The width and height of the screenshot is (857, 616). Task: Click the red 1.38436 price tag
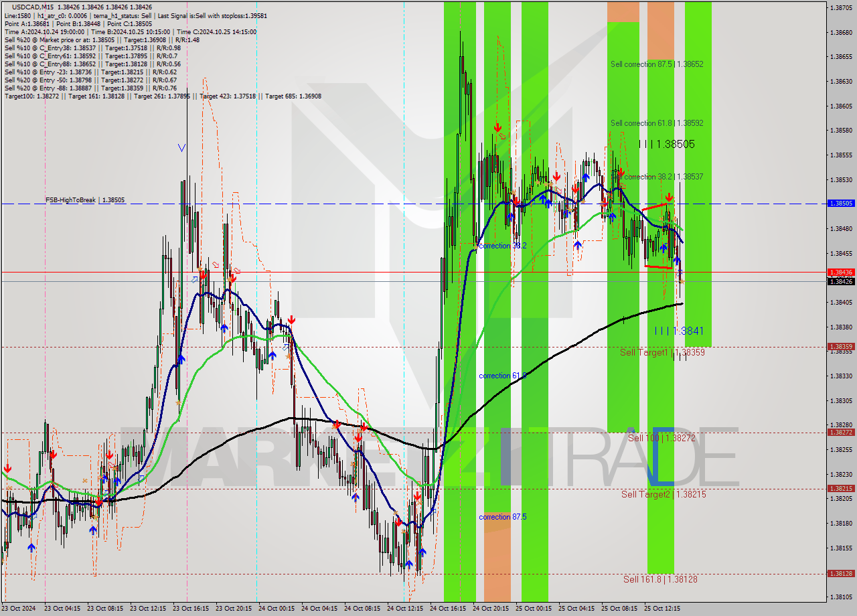[841, 273]
